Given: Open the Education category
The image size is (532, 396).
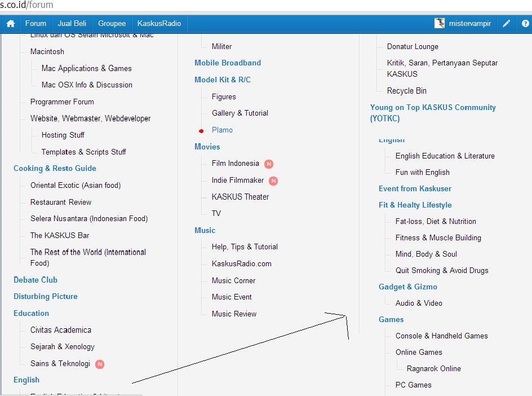Looking at the screenshot, I should [31, 313].
